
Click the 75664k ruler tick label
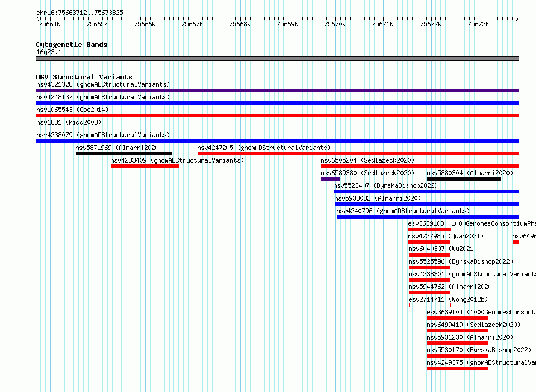(x=49, y=24)
